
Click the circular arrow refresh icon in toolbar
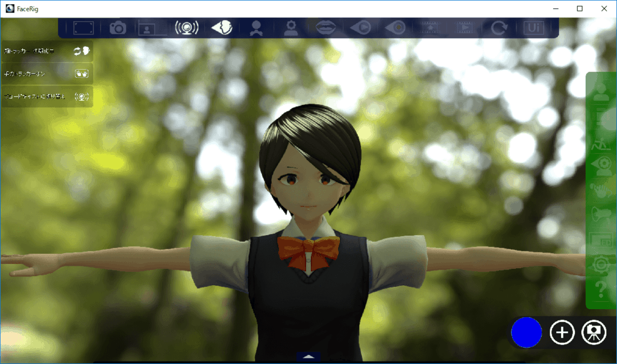[x=498, y=28]
